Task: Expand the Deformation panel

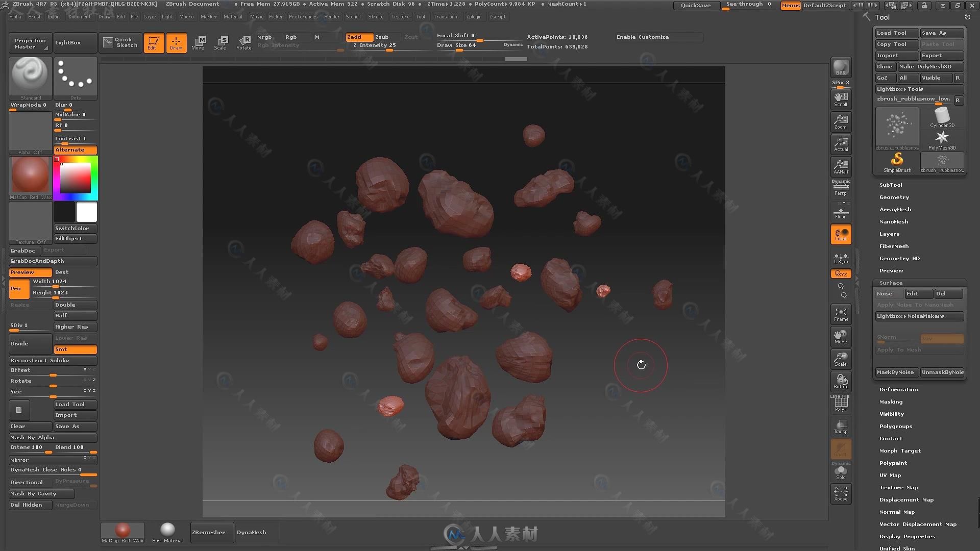Action: tap(898, 389)
